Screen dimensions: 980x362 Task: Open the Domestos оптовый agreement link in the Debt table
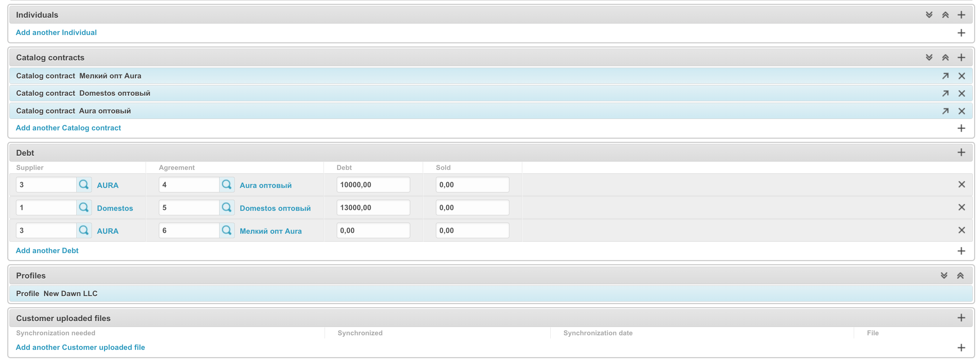(x=275, y=208)
